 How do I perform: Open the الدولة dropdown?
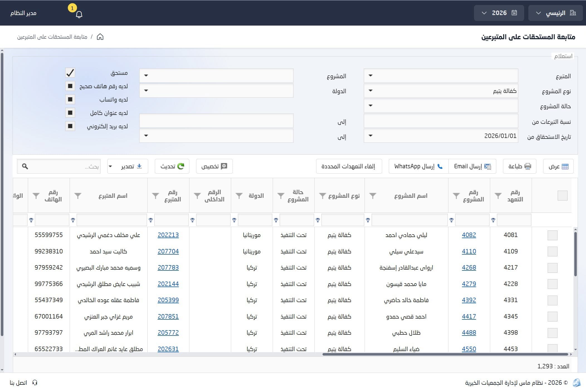pos(216,91)
